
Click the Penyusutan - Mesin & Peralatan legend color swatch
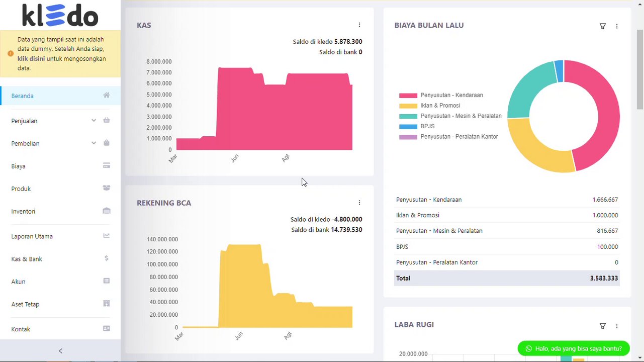pyautogui.click(x=408, y=116)
